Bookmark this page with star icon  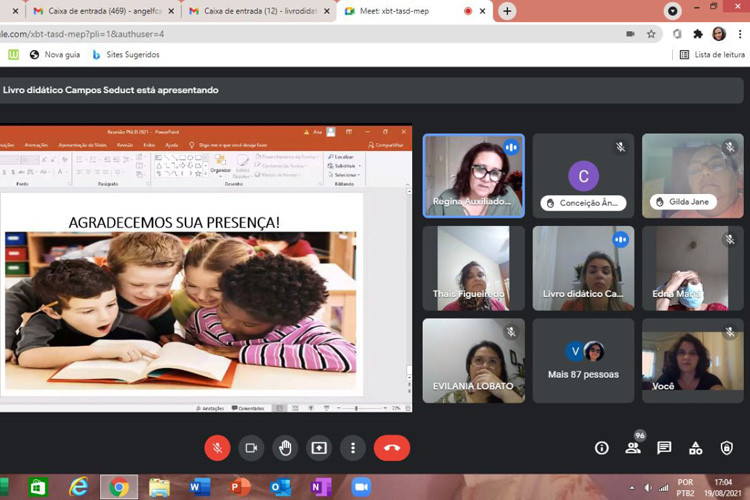651,34
